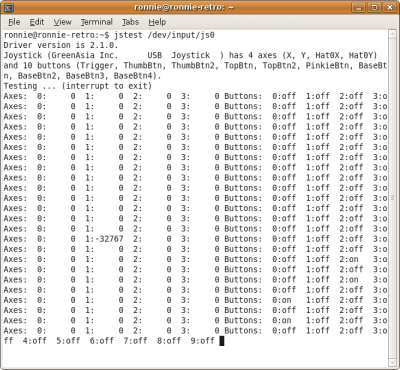Viewport: 400px width, 370px height.
Task: Open the Terminal menu
Action: point(96,22)
